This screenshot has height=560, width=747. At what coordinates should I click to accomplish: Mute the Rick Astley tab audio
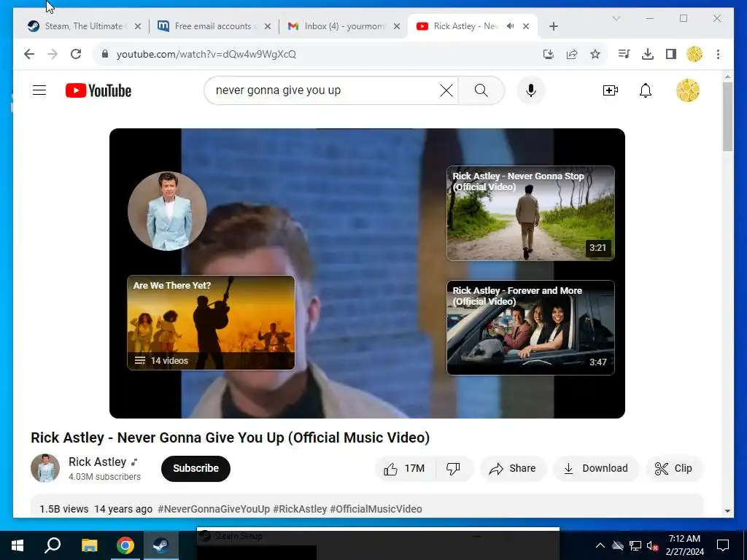[510, 26]
